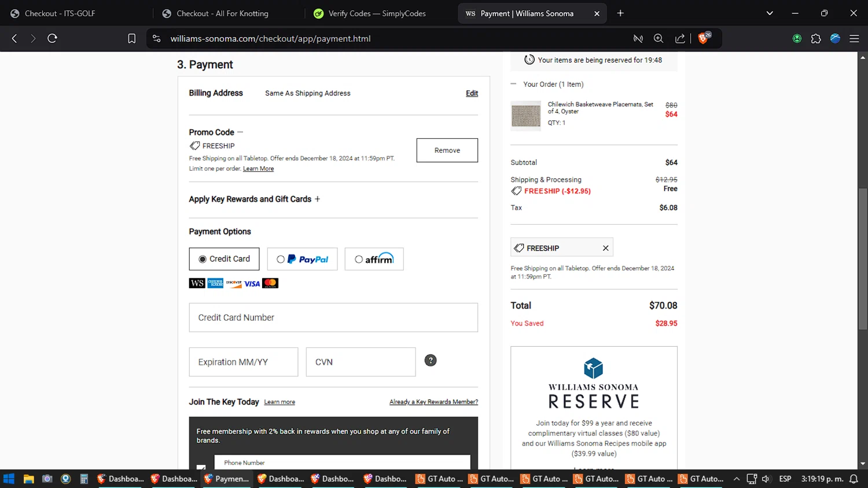Bookmark this page
This screenshot has width=868, height=488.
click(132, 38)
